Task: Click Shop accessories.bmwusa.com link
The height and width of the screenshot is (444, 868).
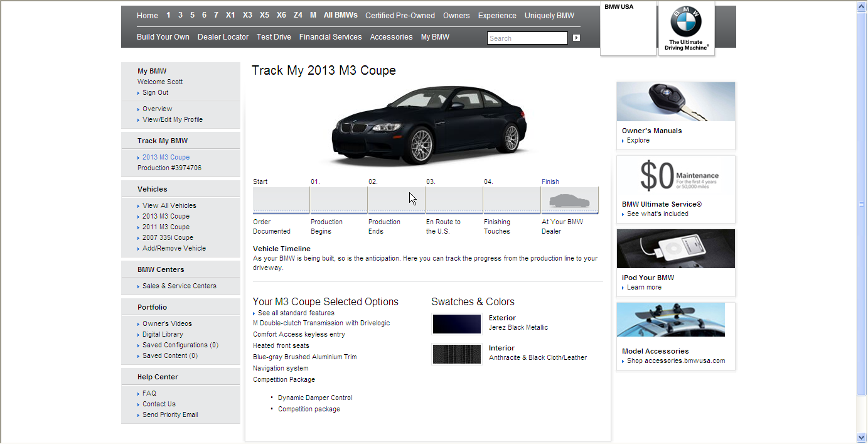Action: coord(676,360)
